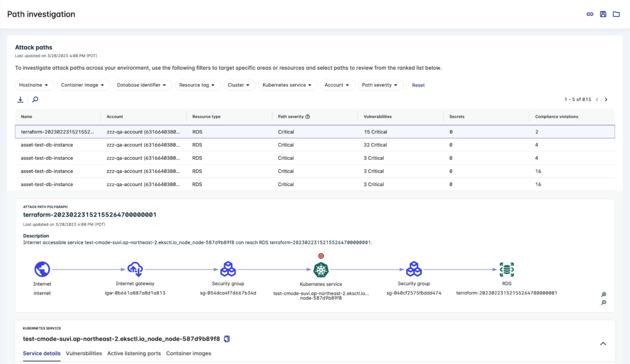Open the Cluster filter dropdown
Screen dimensions: 630x364
click(x=239, y=85)
